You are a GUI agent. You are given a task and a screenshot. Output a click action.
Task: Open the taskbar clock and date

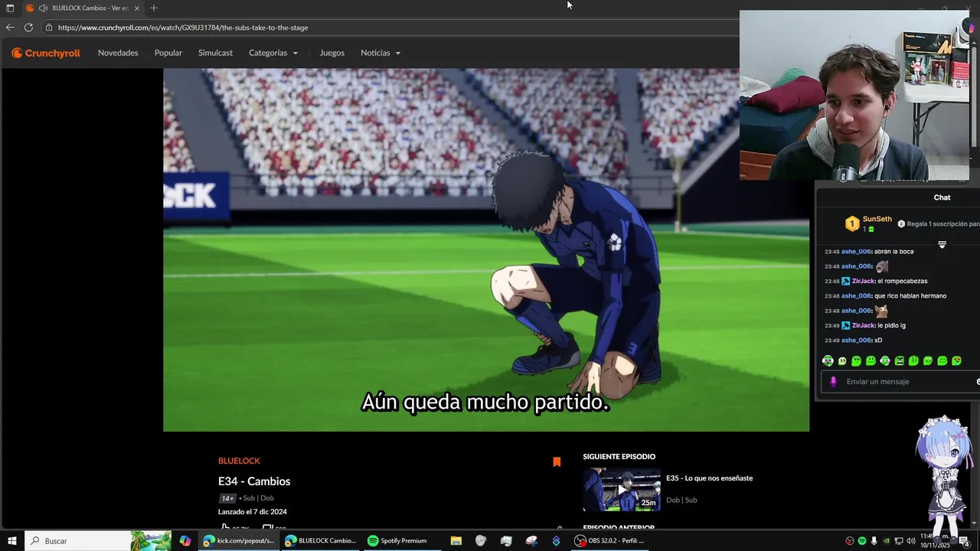coord(935,541)
